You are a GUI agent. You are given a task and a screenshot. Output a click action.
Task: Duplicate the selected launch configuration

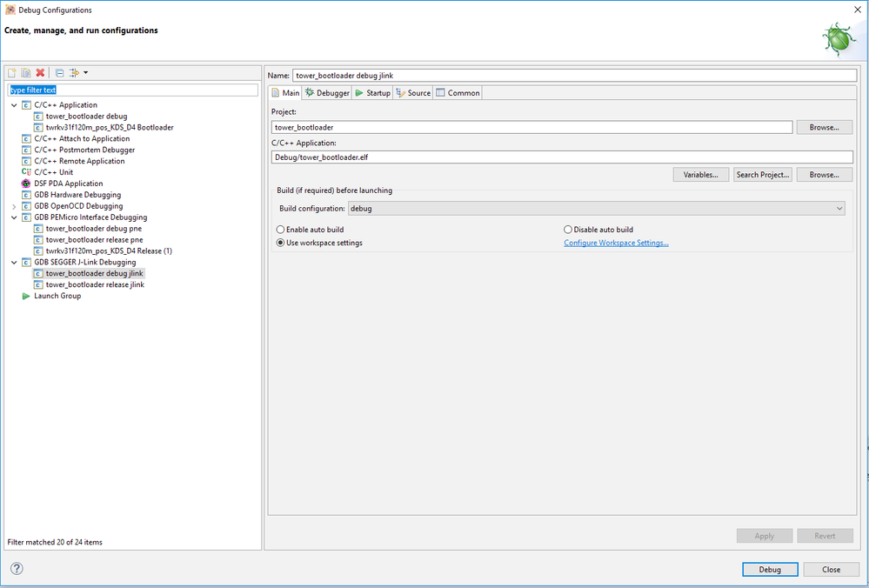pyautogui.click(x=26, y=72)
